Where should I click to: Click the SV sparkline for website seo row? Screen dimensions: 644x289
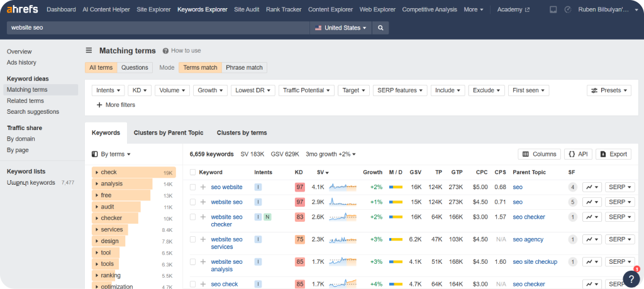(343, 202)
